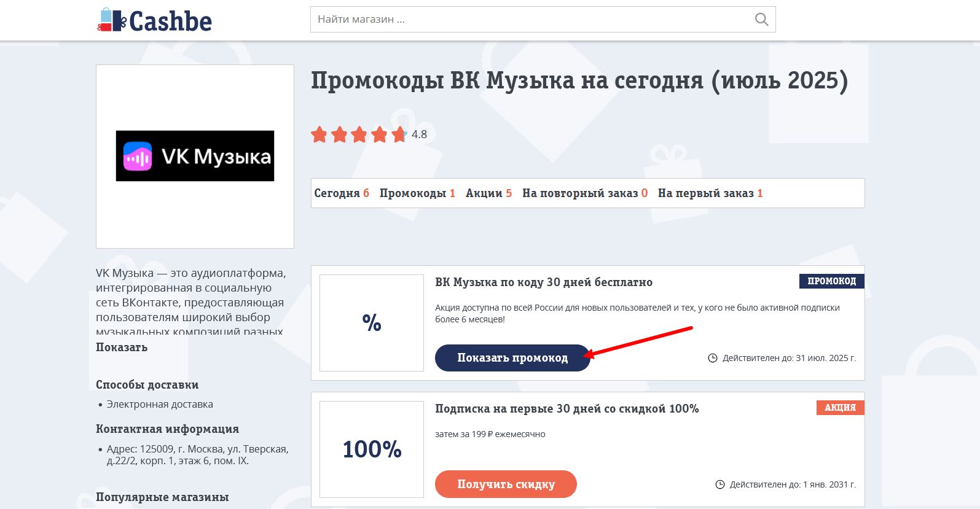980x509 pixels.
Task: Click the Cashbe logo
Action: [155, 20]
